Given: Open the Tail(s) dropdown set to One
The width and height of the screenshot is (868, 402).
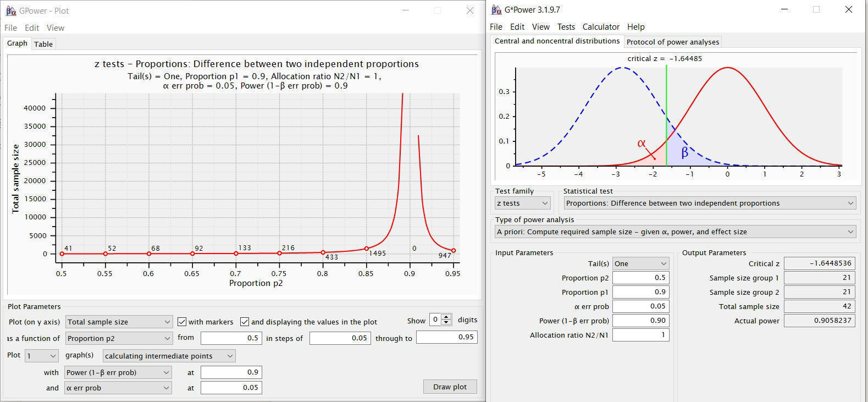Looking at the screenshot, I should [x=640, y=263].
